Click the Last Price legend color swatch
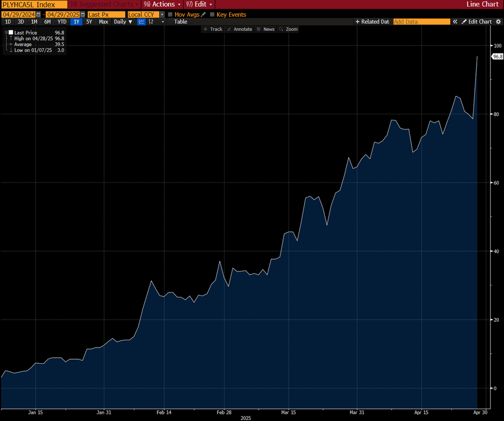This screenshot has width=504, height=421. [11, 33]
